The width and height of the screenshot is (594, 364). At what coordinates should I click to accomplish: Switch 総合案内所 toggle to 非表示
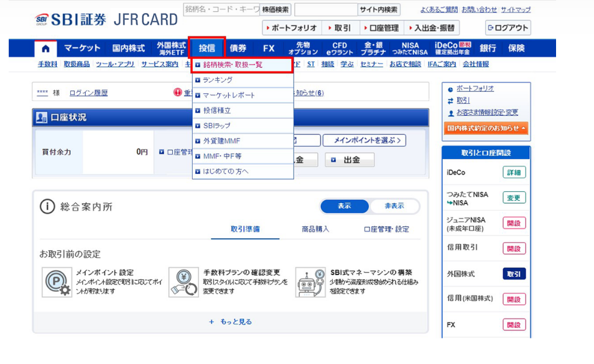[x=394, y=206]
